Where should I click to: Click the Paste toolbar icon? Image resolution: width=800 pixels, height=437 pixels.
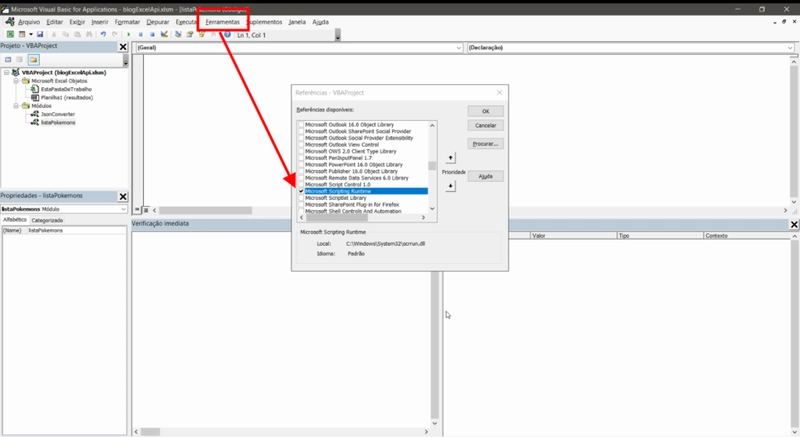click(x=77, y=34)
